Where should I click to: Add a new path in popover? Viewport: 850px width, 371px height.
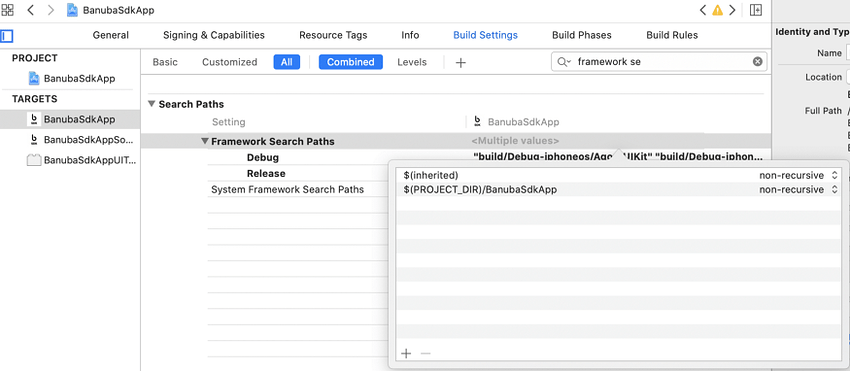[x=406, y=354]
